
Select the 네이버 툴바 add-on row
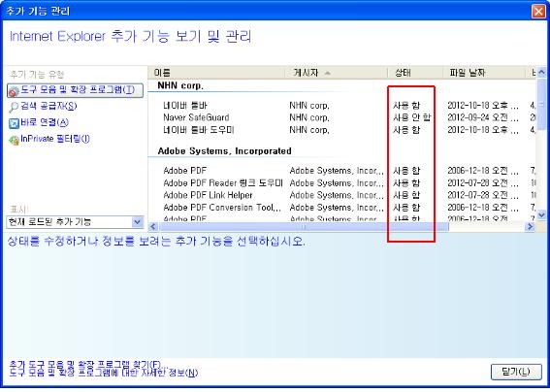point(342,106)
